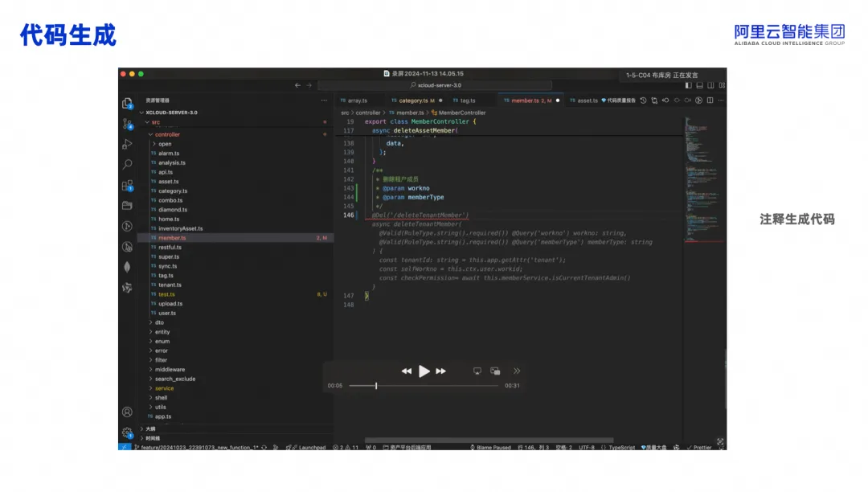868x492 pixels.
Task: Toggle secondary sidebar layout icon
Action: tap(710, 85)
